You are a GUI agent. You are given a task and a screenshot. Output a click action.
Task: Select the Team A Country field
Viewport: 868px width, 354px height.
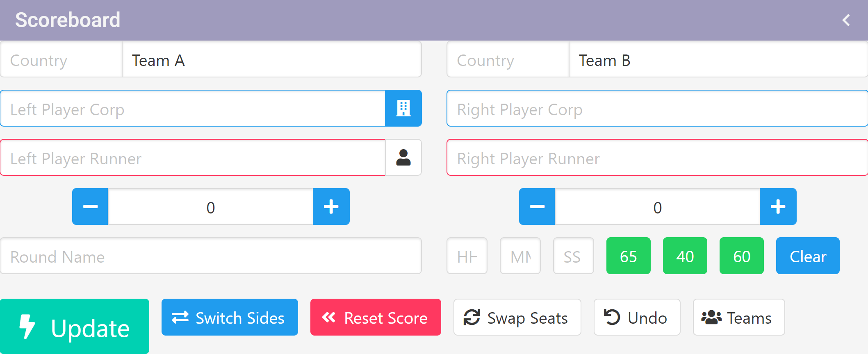[61, 59]
